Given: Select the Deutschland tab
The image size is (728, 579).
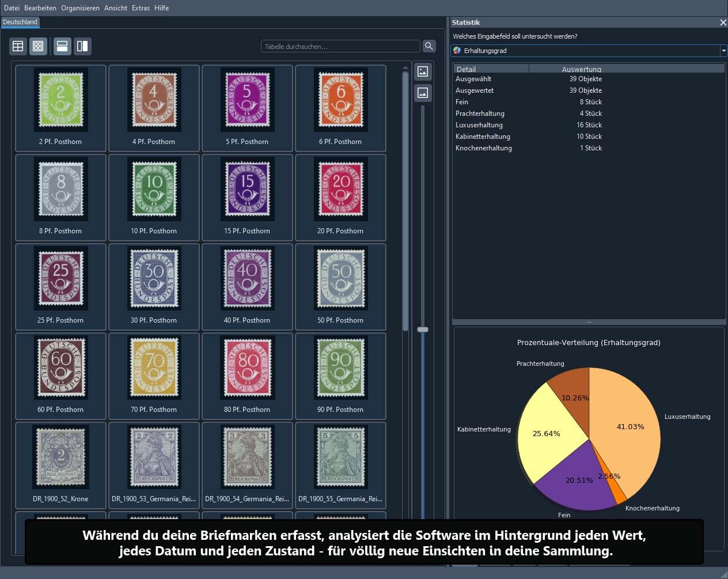Looking at the screenshot, I should [20, 22].
